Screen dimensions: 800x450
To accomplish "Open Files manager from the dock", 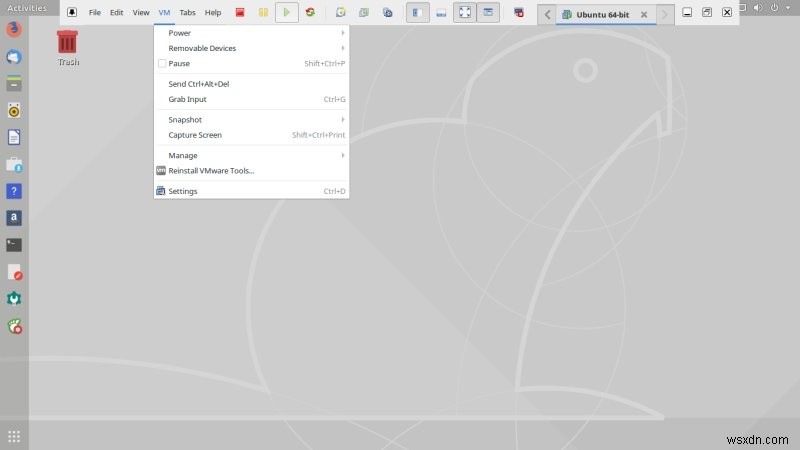I will pos(14,83).
